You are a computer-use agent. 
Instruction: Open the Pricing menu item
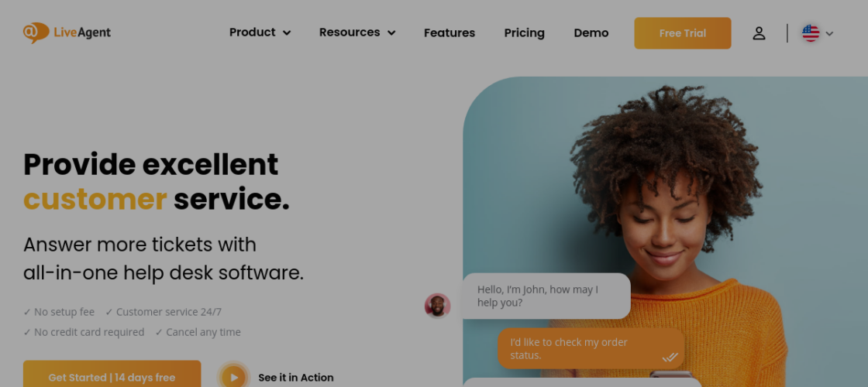[524, 33]
